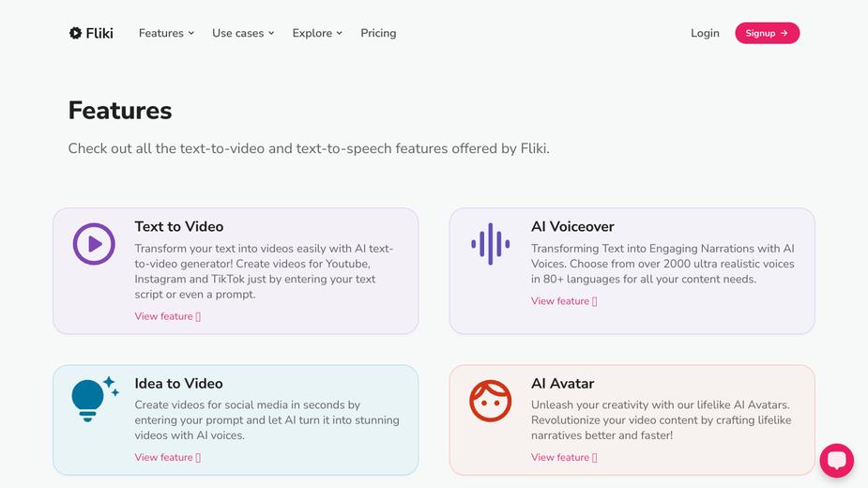Image resolution: width=868 pixels, height=488 pixels.
Task: Click the sound wave icon for AI Voiceover
Action: pyautogui.click(x=491, y=244)
